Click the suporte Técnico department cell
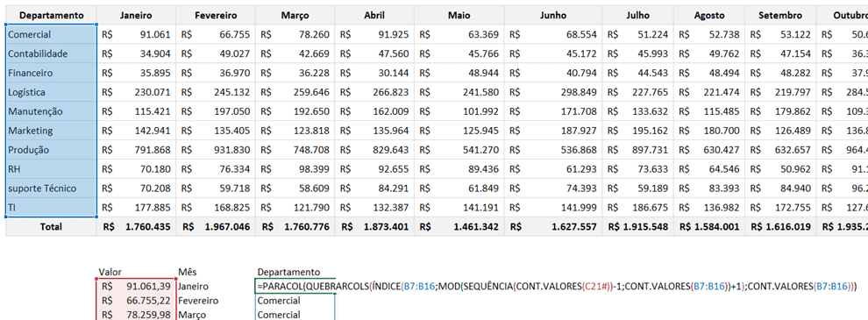This screenshot has width=868, height=320. click(52, 188)
